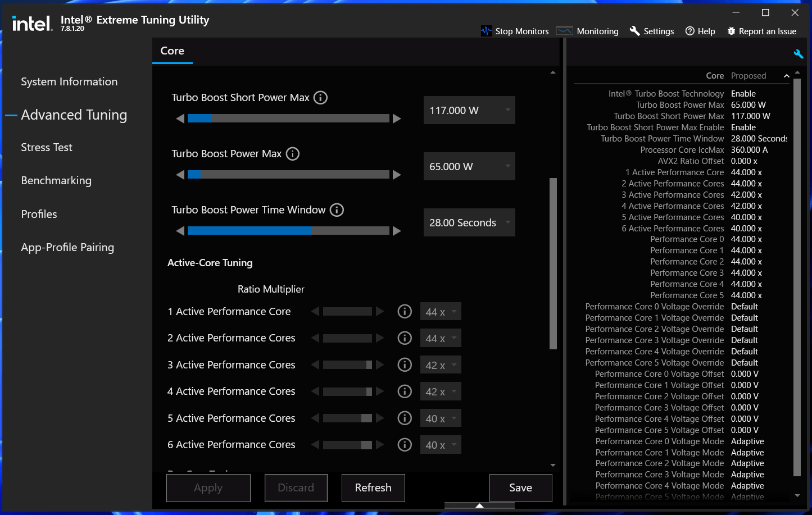Select the Core tab
812x515 pixels.
pyautogui.click(x=173, y=51)
